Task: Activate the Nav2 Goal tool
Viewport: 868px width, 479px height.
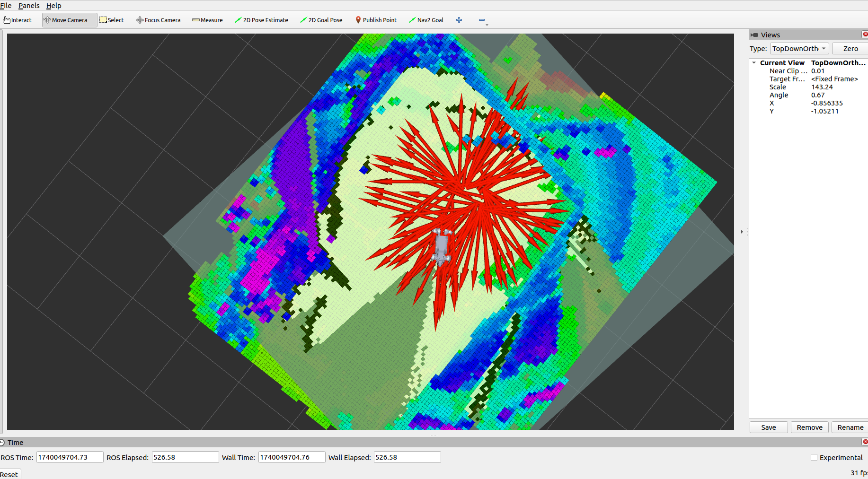Action: (426, 20)
